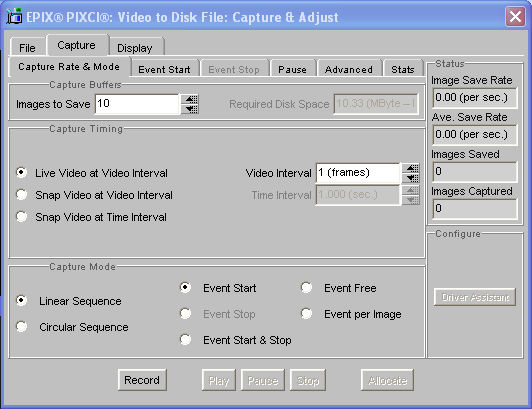Open the File tab
532x409 pixels.
coord(27,47)
